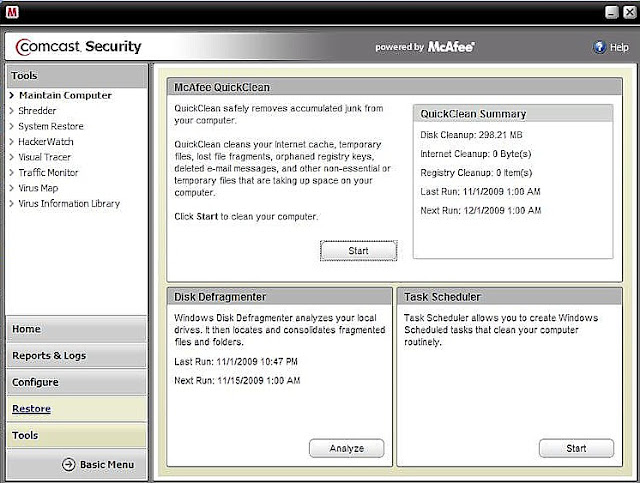Open Reports & Logs section
Viewport: 640px width, 483px height.
76,356
